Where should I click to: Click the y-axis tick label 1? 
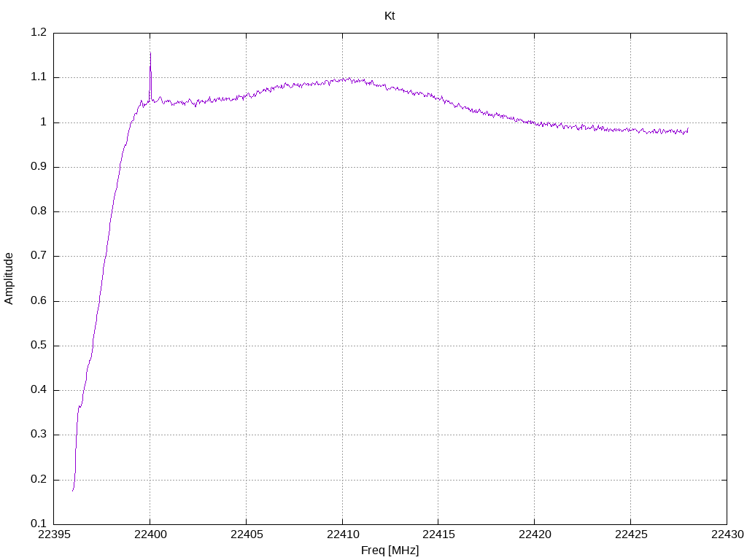43,122
